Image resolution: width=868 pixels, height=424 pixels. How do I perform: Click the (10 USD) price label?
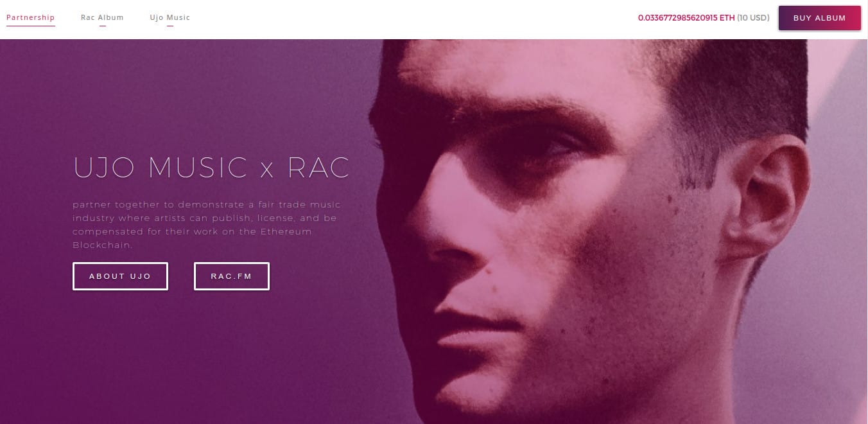[x=753, y=18]
